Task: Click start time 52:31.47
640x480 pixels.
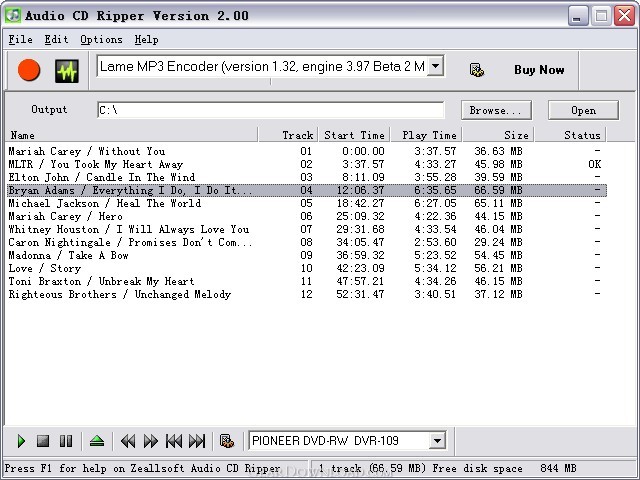Action: point(360,294)
